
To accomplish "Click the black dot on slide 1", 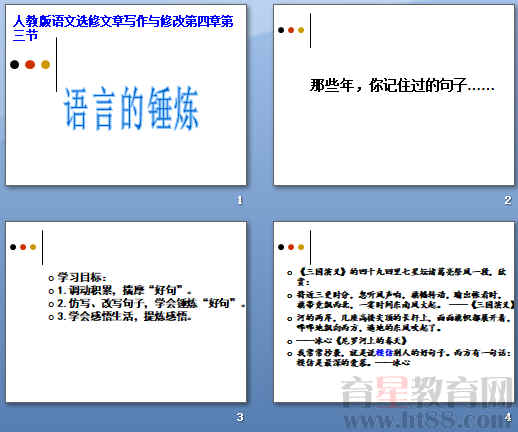I will click(x=14, y=64).
